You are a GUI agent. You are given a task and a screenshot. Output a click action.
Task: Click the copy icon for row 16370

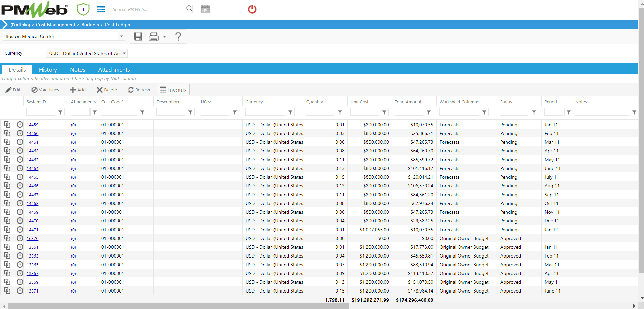click(7, 238)
